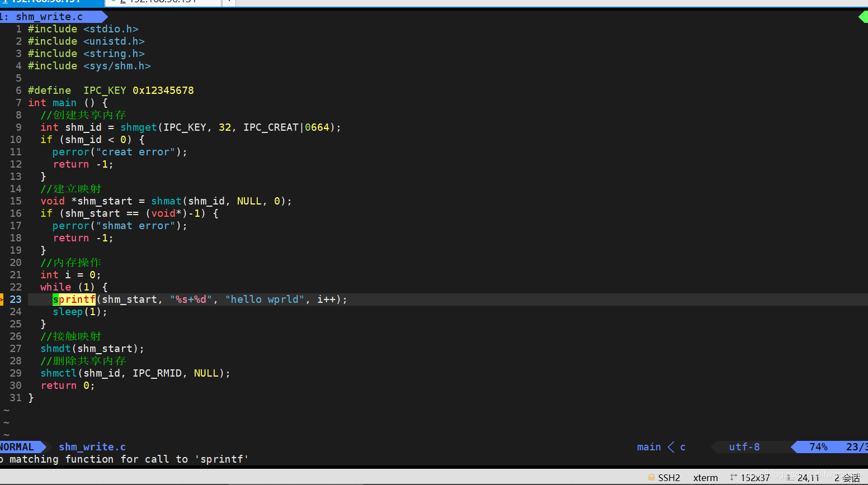The width and height of the screenshot is (868, 485).
Task: Click the shmat function call
Action: coord(166,201)
